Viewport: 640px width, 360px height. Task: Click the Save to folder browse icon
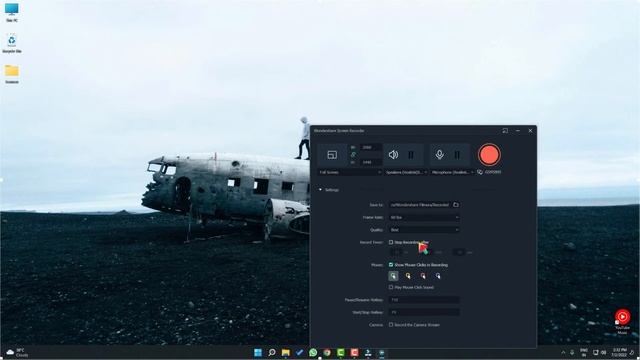456,205
